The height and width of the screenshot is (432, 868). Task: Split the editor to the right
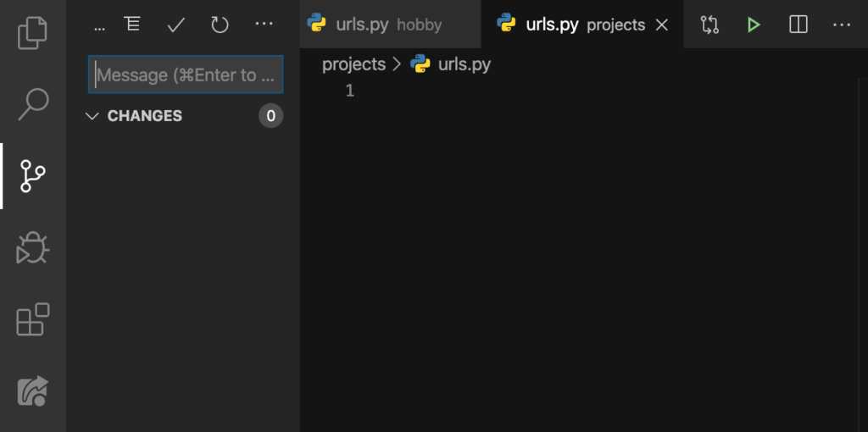point(798,25)
